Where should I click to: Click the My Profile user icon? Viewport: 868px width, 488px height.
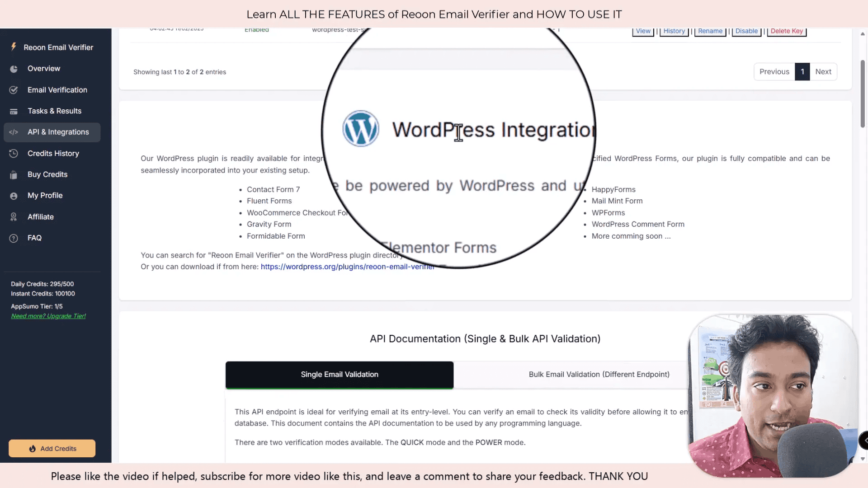pos(14,196)
